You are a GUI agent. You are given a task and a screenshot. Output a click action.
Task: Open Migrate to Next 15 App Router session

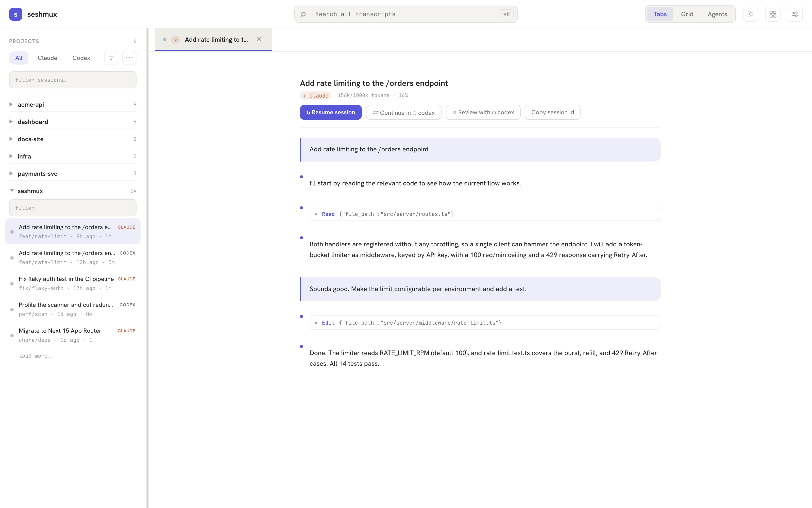[x=73, y=335]
